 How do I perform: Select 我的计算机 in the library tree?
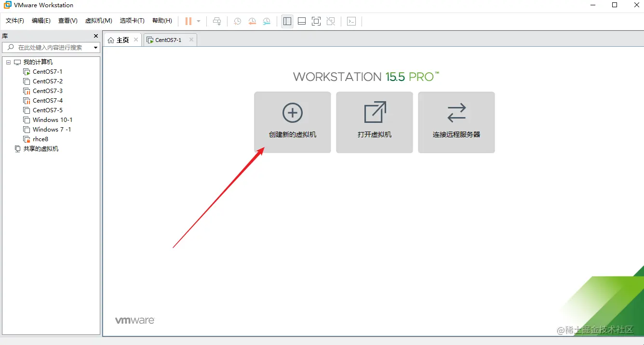38,62
